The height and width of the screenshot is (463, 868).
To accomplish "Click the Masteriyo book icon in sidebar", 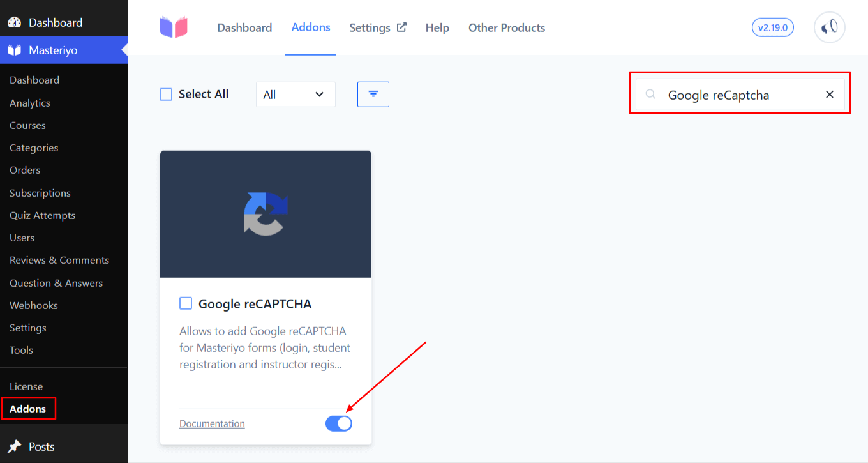I will [15, 50].
